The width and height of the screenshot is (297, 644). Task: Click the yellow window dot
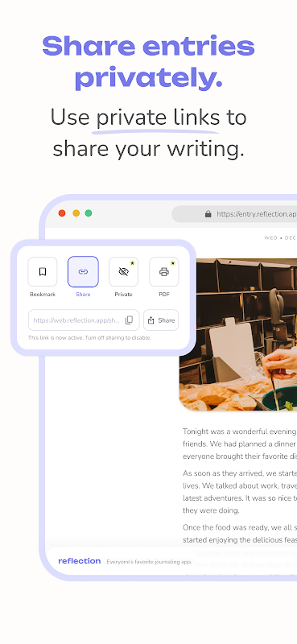click(x=76, y=213)
